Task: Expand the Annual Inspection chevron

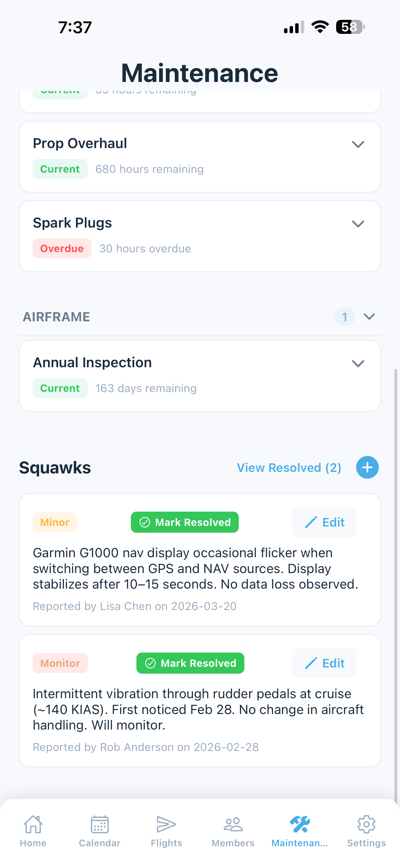Action: (358, 363)
